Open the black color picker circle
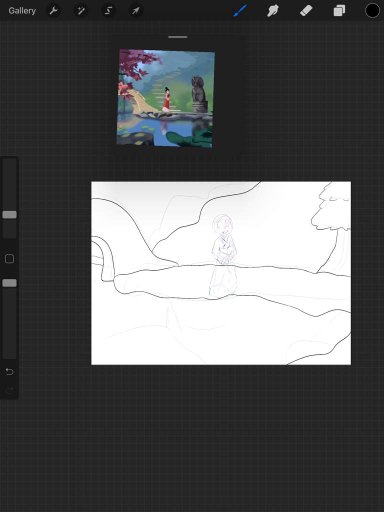This screenshot has height=512, width=384. (x=372, y=11)
